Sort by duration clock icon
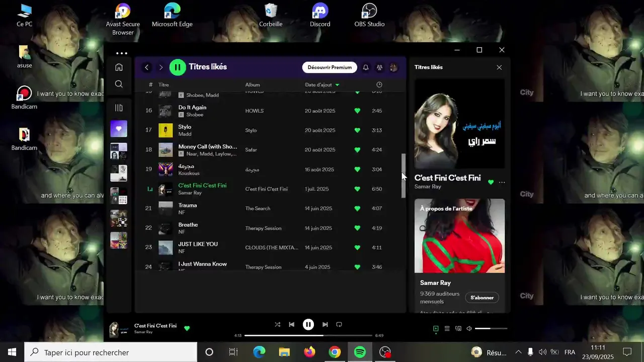Screen dimensions: 644x362 coord(379,84)
